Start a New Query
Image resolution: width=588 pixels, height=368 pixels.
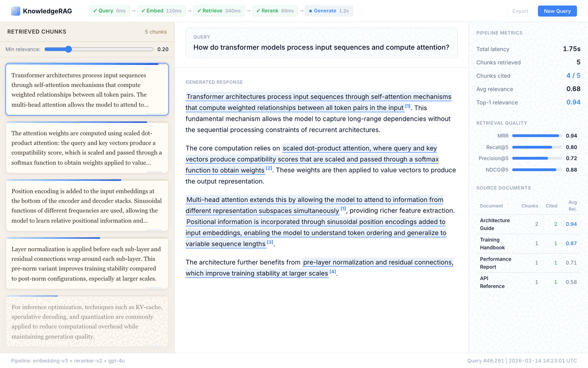pyautogui.click(x=557, y=11)
